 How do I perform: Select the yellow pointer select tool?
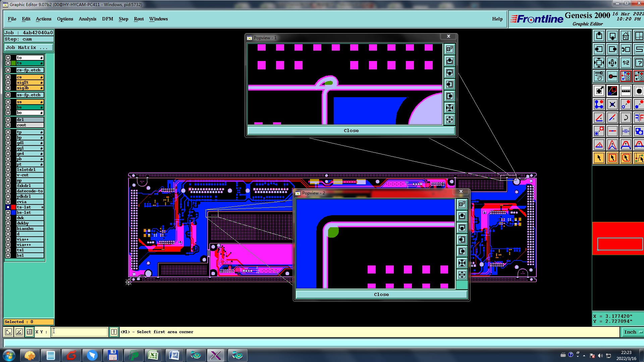coord(599,158)
